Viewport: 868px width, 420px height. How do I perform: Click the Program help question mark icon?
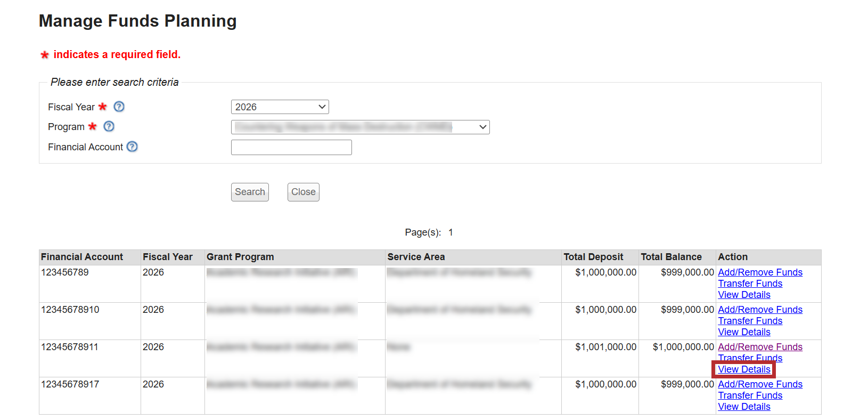[x=109, y=126]
